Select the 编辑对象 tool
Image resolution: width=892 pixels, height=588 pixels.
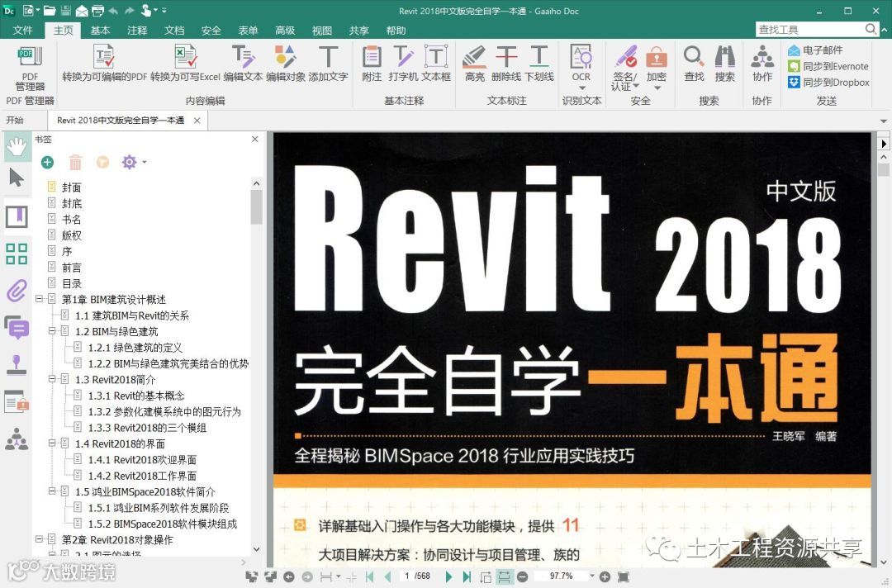coord(286,64)
